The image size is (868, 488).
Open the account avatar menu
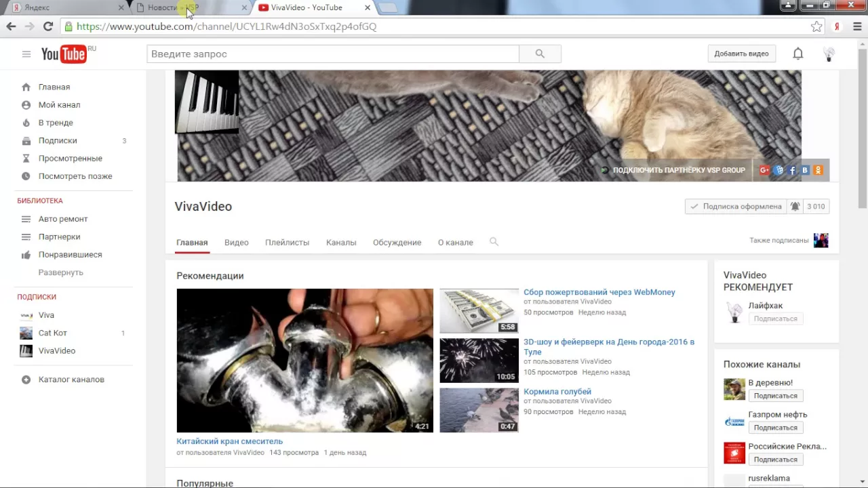(829, 54)
